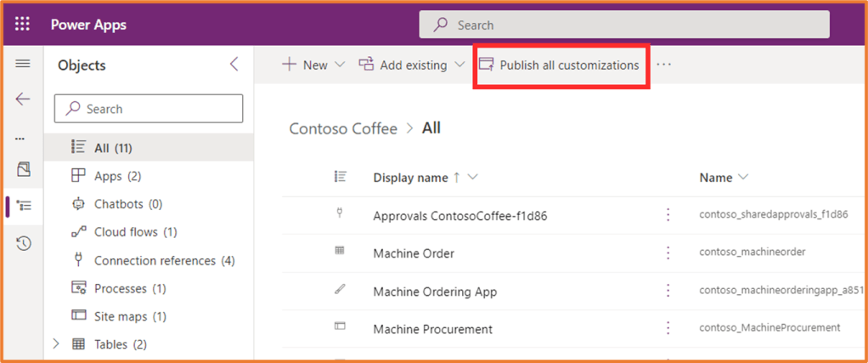Open the app launcher waffle icon
868x363 pixels.
pyautogui.click(x=23, y=25)
